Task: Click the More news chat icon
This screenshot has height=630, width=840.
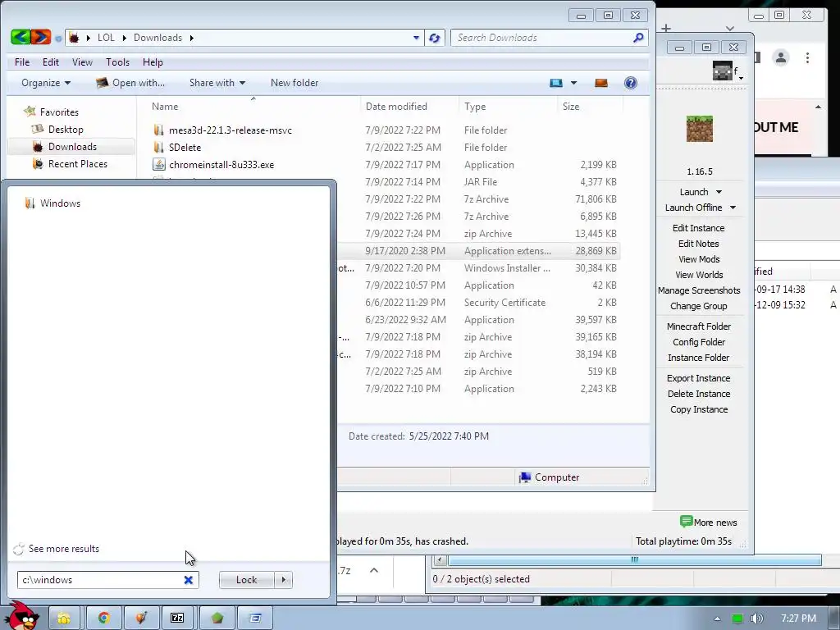Action: pos(686,521)
